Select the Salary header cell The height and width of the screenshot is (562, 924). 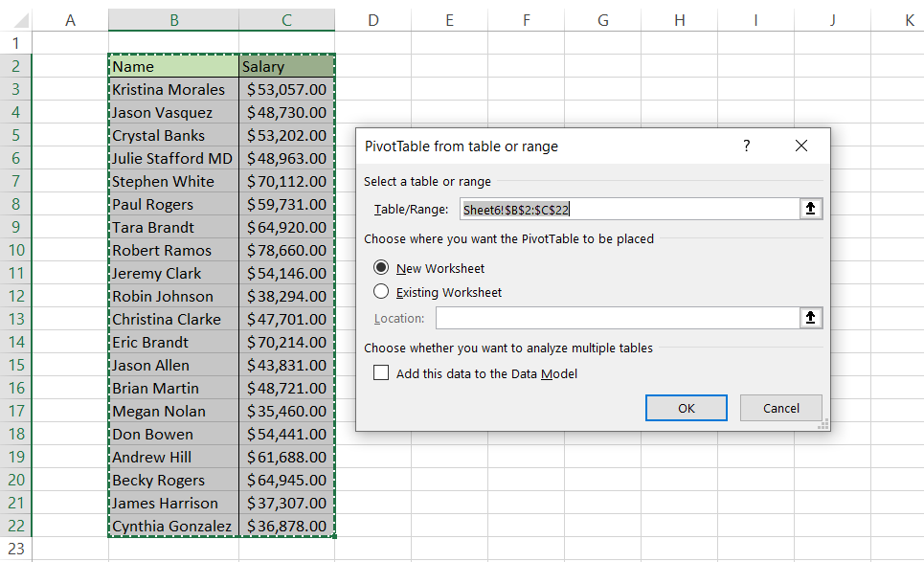(x=286, y=67)
